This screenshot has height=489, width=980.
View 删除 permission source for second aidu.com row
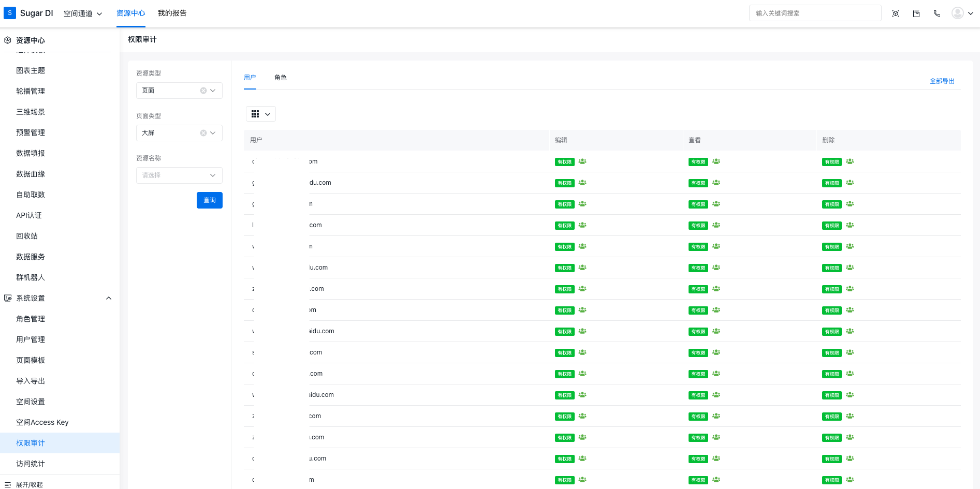point(850,395)
